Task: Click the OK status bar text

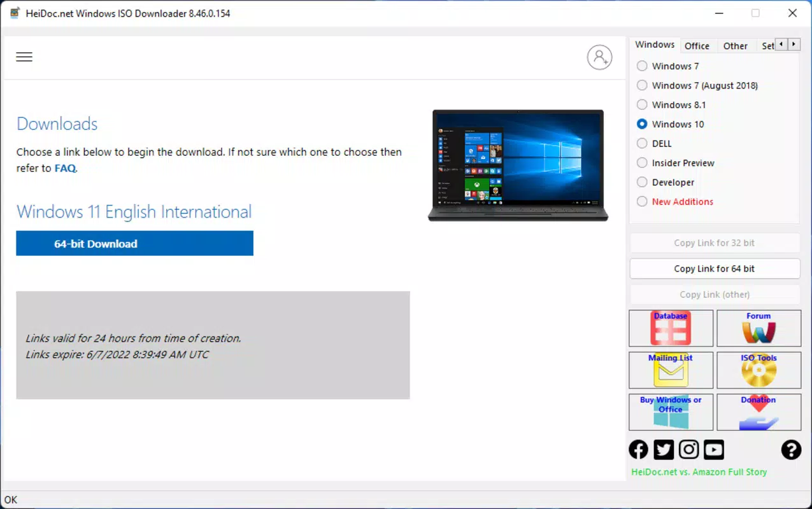Action: point(11,500)
